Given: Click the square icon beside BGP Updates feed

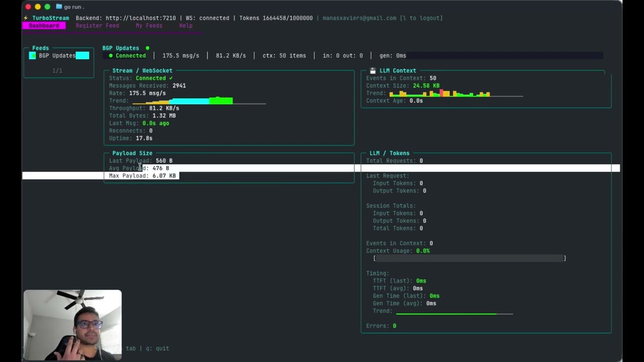Looking at the screenshot, I should point(33,56).
